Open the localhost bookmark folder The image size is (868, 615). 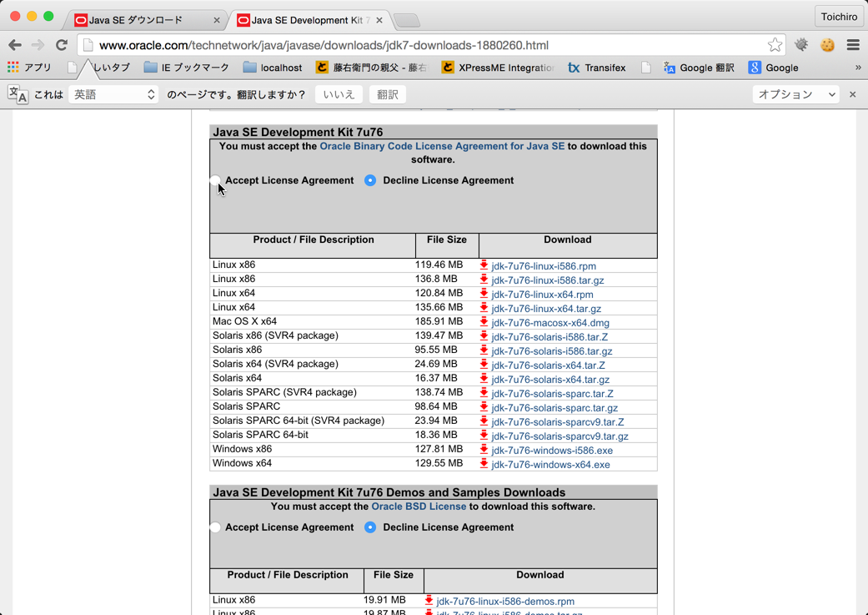[x=273, y=68]
